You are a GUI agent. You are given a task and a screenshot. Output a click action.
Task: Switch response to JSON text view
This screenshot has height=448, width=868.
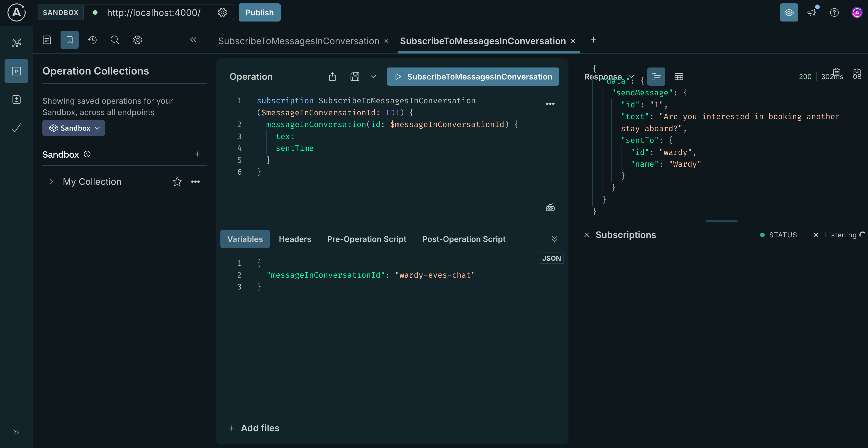click(656, 77)
